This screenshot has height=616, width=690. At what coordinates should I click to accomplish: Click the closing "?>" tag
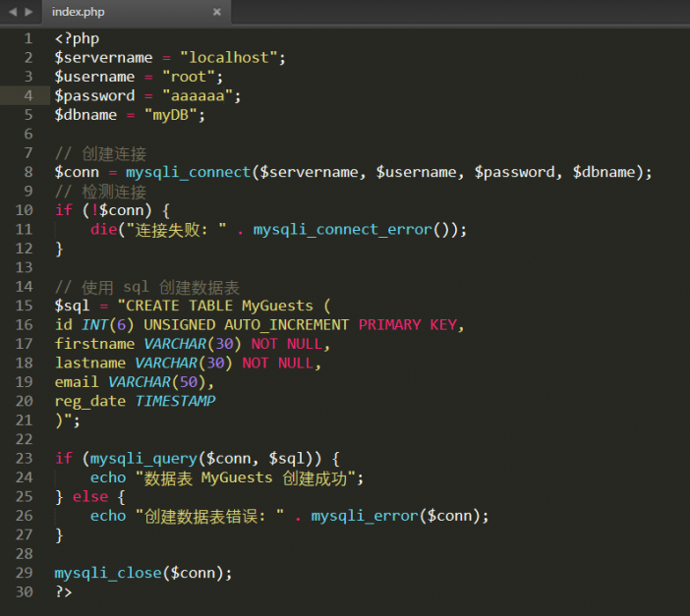[x=63, y=592]
